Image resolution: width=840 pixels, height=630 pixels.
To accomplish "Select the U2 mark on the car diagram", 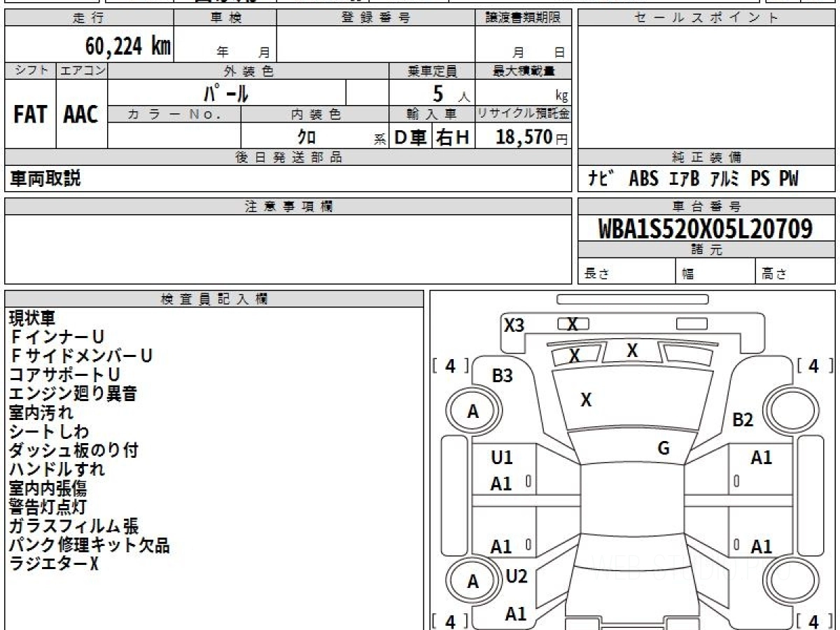I will [x=516, y=576].
